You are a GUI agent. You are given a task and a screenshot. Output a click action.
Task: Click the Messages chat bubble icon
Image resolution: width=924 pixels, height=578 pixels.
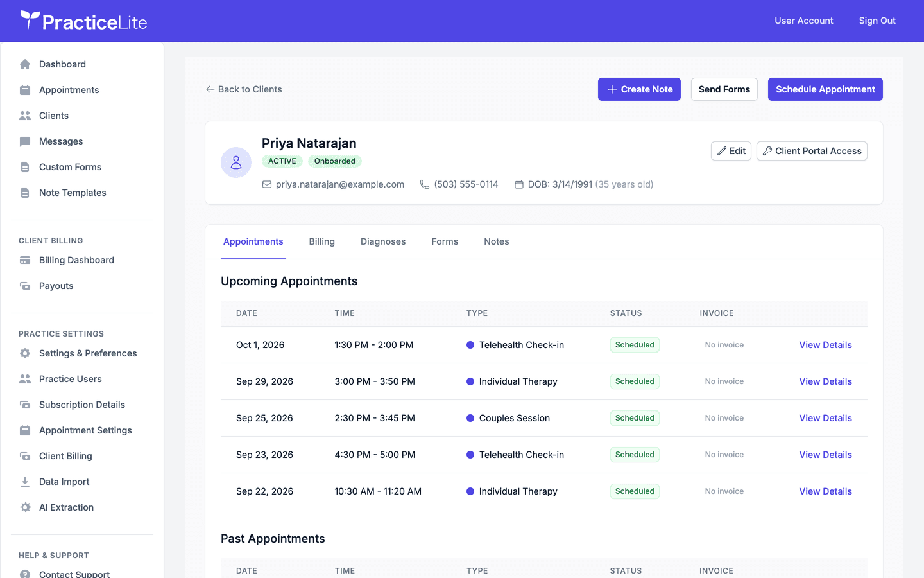(25, 141)
